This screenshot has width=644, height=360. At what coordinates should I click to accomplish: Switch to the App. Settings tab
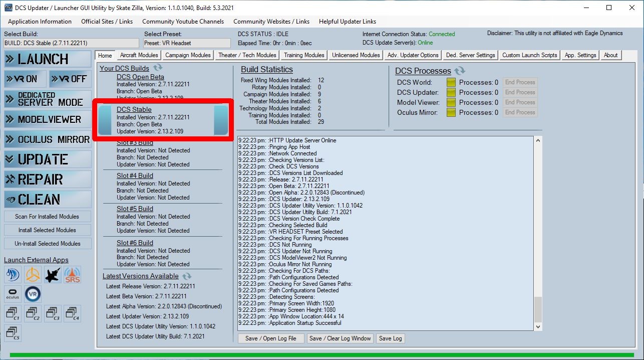580,55
